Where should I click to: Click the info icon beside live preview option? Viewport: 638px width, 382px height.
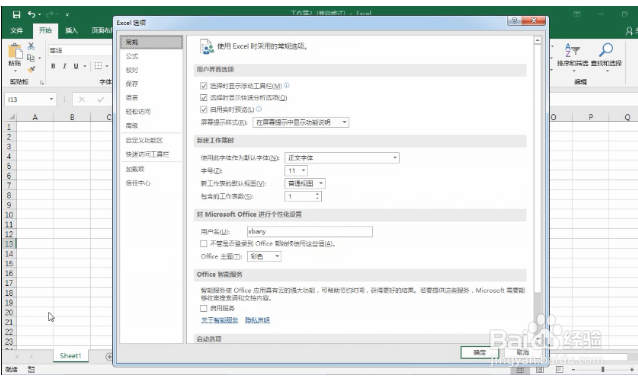pyautogui.click(x=259, y=109)
